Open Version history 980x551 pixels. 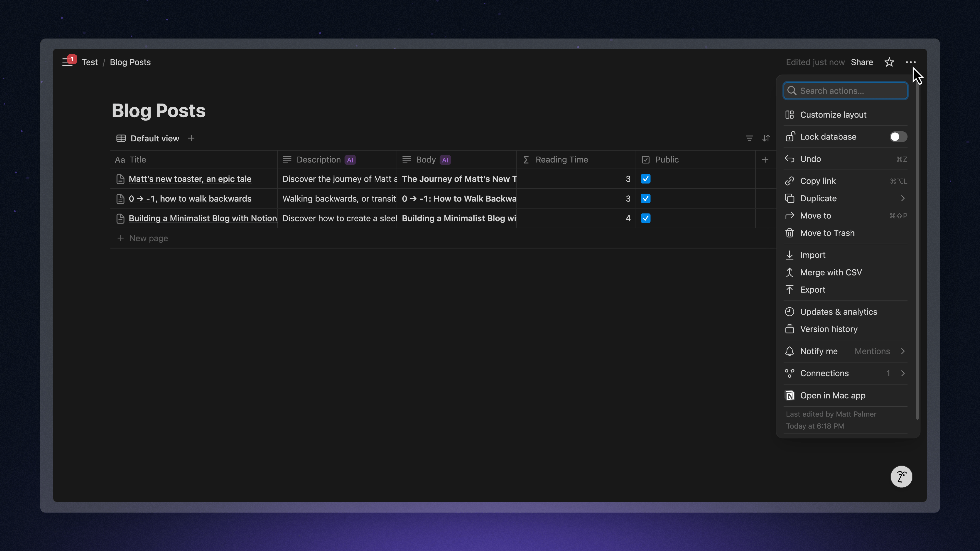(845, 329)
